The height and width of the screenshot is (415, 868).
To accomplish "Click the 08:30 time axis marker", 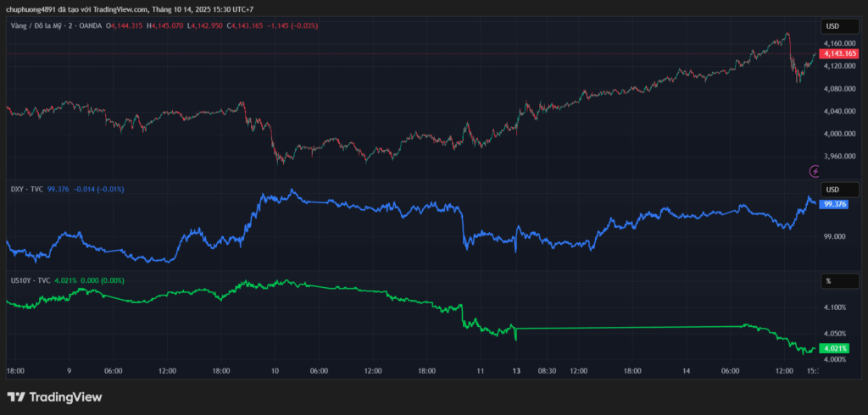I will 548,370.
